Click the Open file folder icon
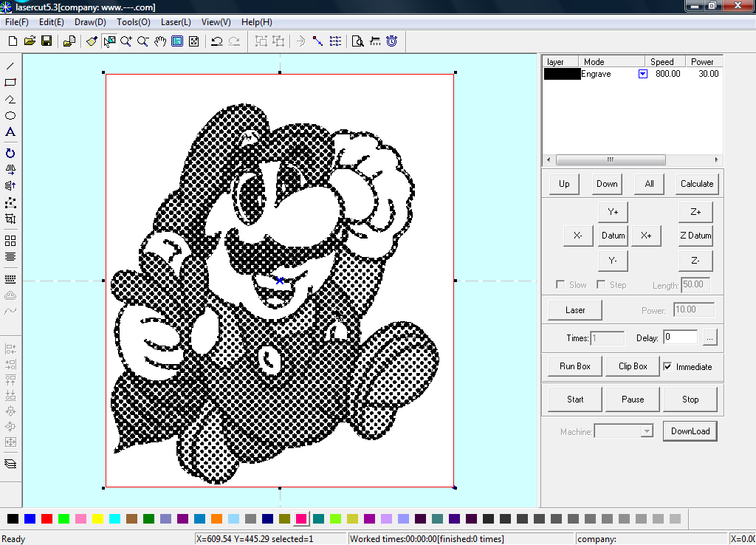756x545 pixels. tap(30, 41)
